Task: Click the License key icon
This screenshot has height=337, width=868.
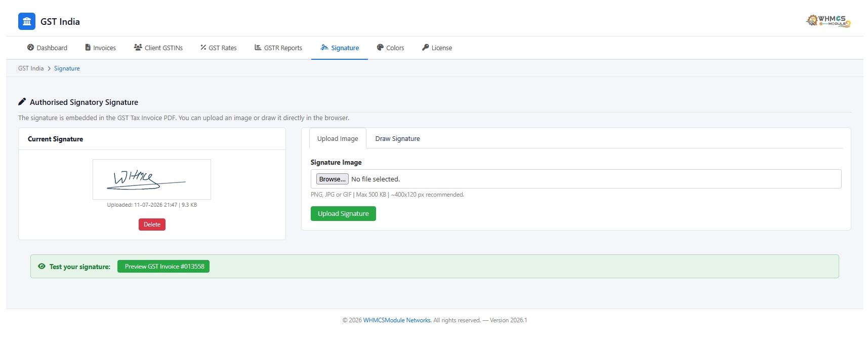Action: pos(426,48)
